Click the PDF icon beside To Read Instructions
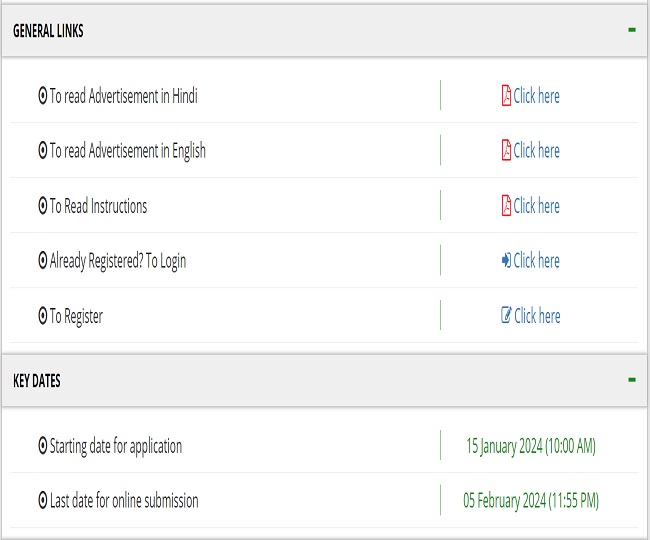The image size is (650, 540). 506,206
